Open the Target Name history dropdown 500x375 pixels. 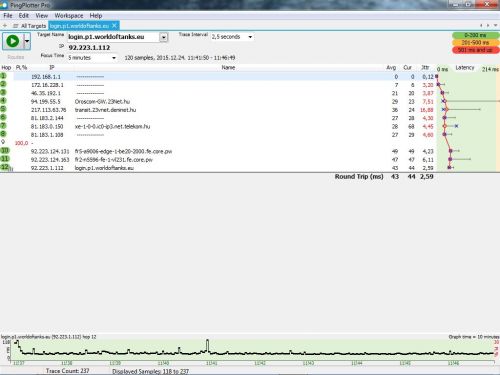[163, 37]
